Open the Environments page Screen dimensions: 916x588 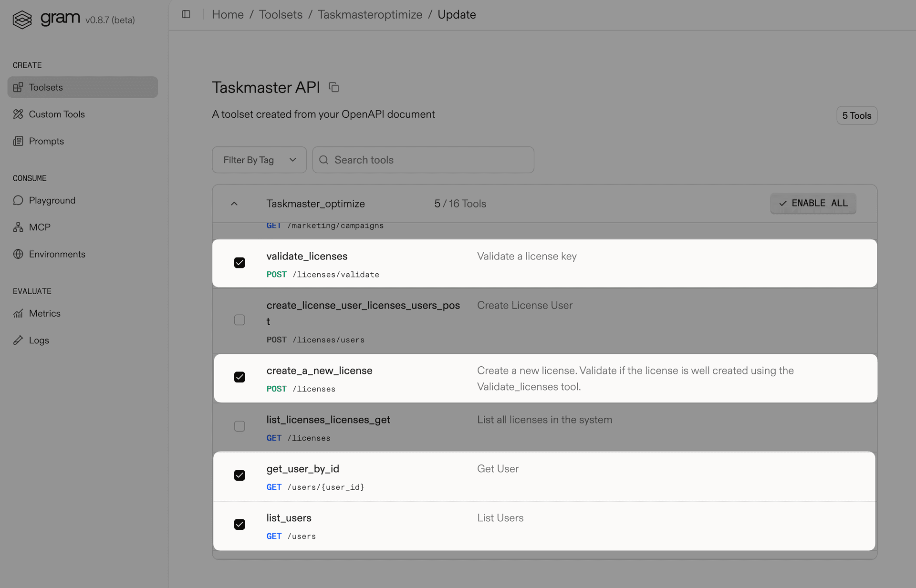[57, 254]
